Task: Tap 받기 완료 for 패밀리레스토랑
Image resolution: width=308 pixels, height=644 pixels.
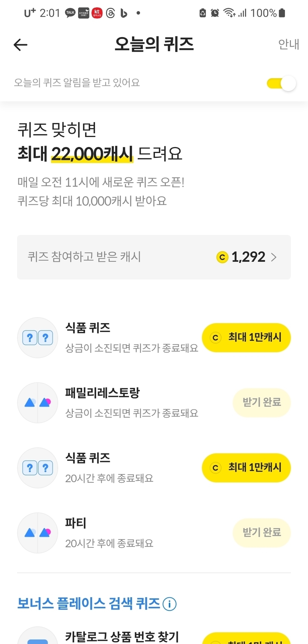Action: (262, 403)
